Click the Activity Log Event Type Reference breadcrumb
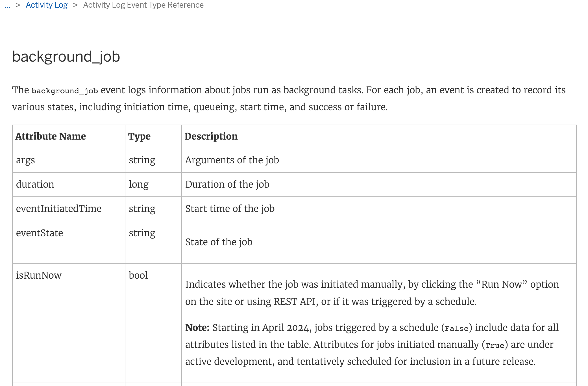588x386 pixels. [x=143, y=5]
